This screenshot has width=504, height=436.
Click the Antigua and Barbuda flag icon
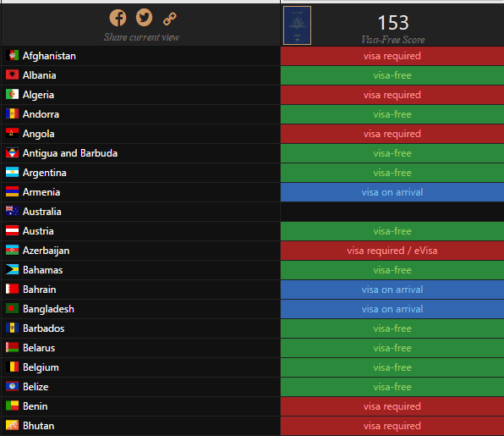(x=12, y=153)
